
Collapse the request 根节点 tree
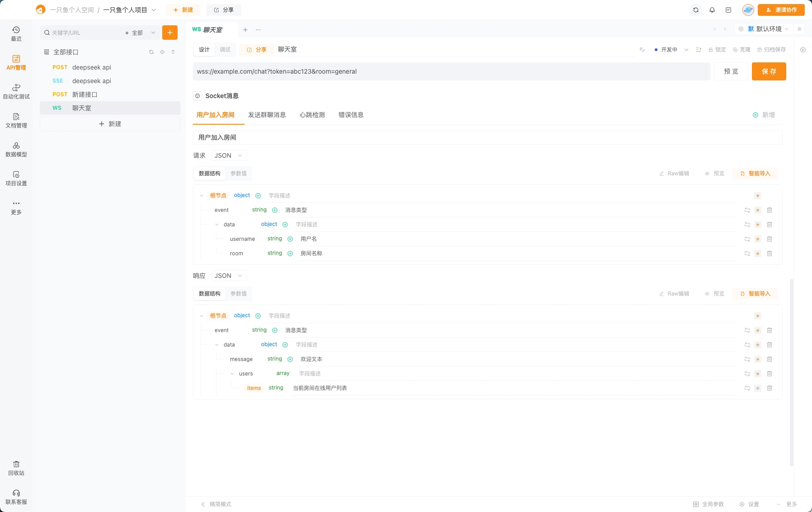point(202,196)
